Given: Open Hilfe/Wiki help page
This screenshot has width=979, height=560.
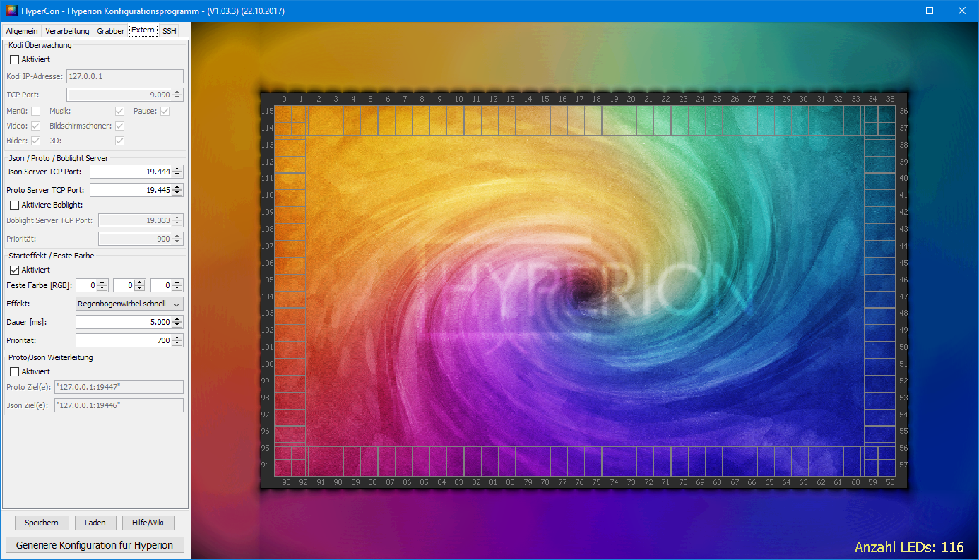Looking at the screenshot, I should [148, 523].
